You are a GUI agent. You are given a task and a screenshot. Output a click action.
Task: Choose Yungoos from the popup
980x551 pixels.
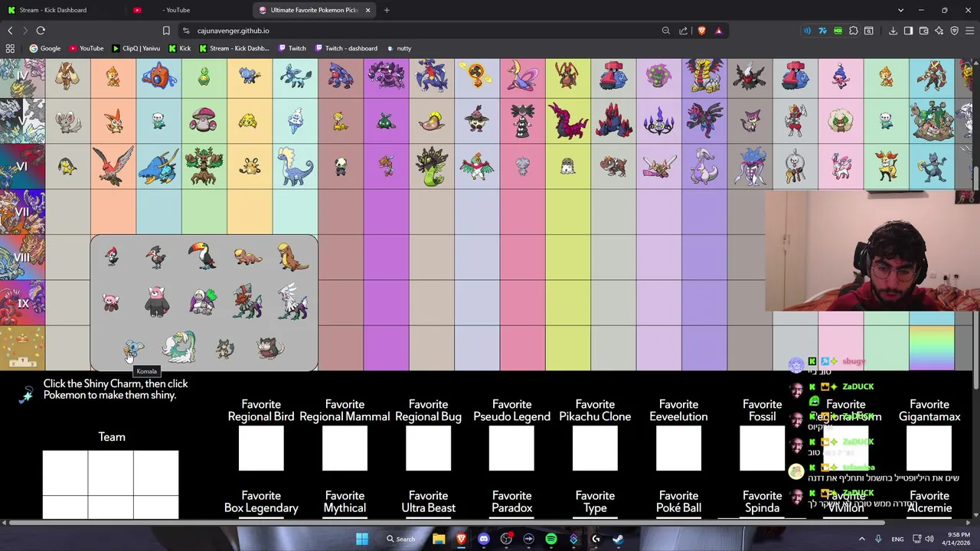pyautogui.click(x=247, y=257)
